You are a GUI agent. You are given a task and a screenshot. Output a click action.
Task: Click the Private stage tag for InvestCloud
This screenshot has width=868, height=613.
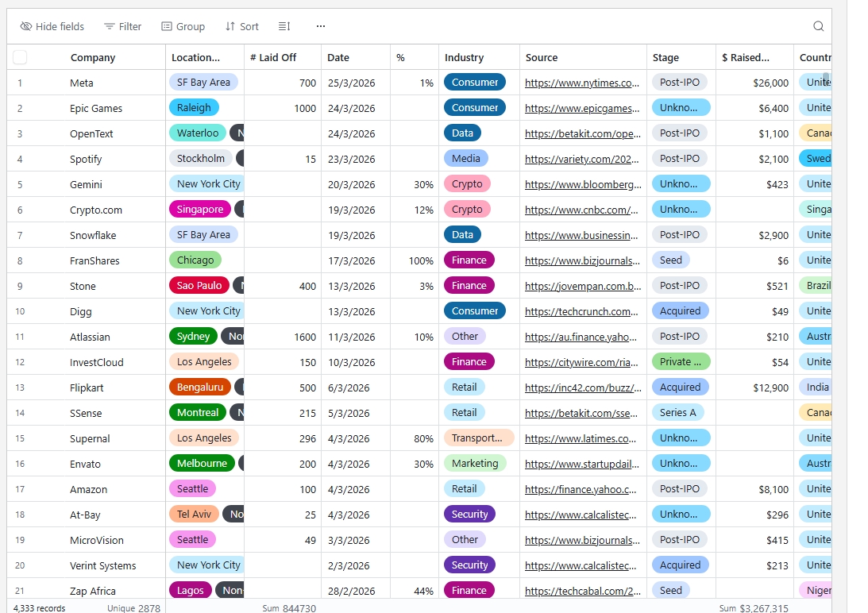pyautogui.click(x=681, y=362)
